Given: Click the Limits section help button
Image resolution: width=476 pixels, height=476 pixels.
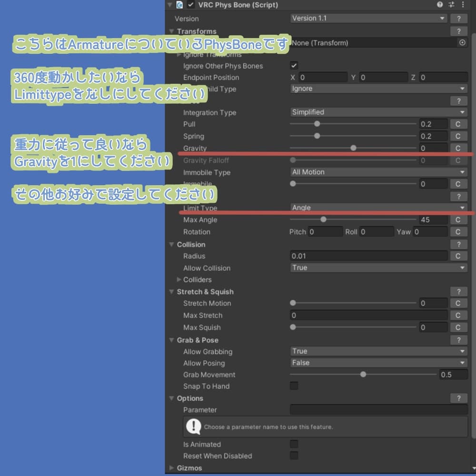Looking at the screenshot, I should pyautogui.click(x=459, y=197).
